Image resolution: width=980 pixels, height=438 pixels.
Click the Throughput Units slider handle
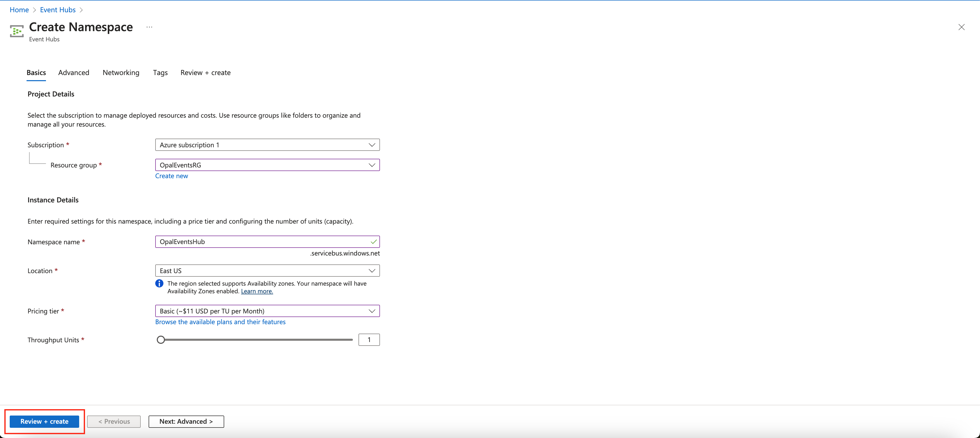point(161,340)
